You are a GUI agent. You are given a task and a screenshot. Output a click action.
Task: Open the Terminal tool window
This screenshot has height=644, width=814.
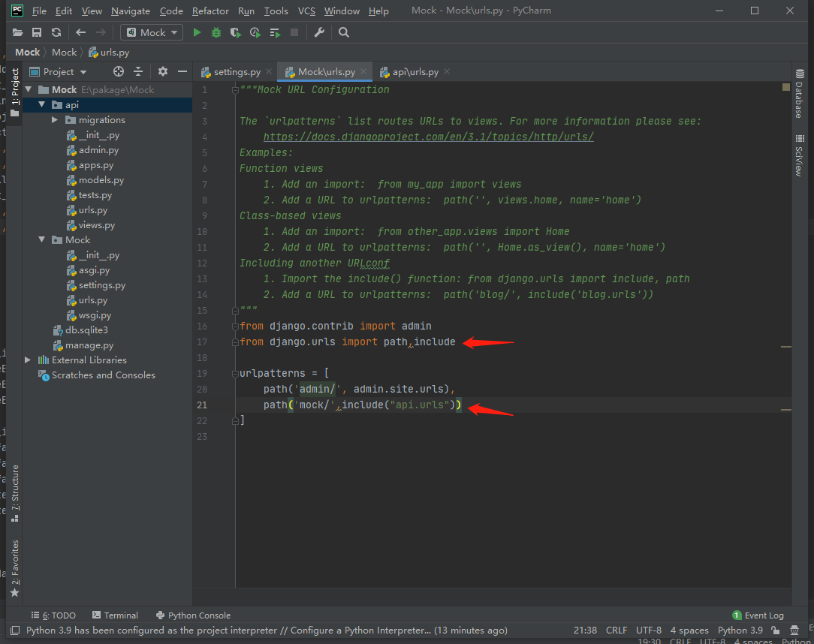pyautogui.click(x=115, y=615)
